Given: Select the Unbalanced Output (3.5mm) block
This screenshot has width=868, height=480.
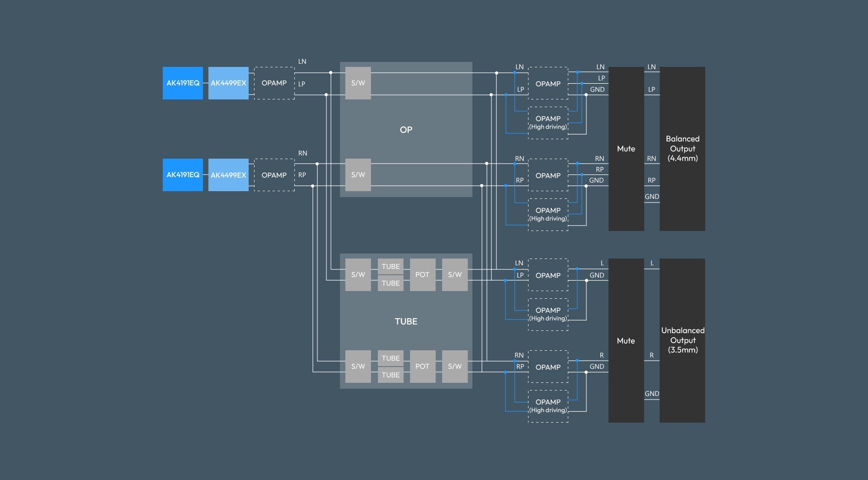Looking at the screenshot, I should coord(682,341).
